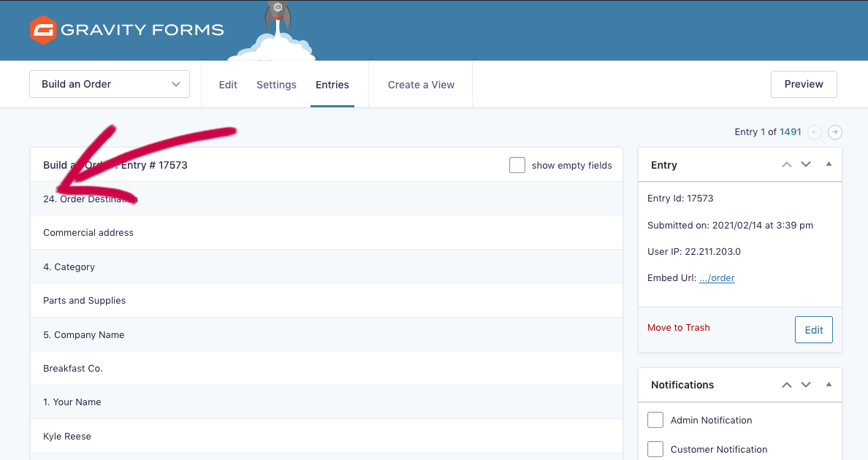Click the 1491 total entries link
Screen dimensions: 868x460
coord(791,132)
